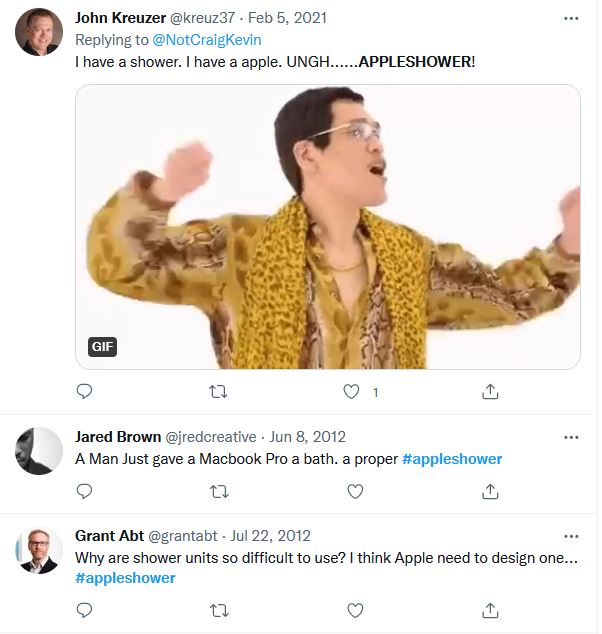Like John Kreuzer's tweet

[x=351, y=391]
